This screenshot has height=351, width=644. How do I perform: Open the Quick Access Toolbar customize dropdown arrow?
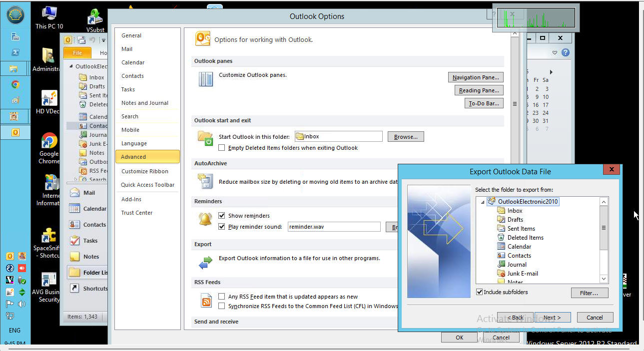[103, 40]
